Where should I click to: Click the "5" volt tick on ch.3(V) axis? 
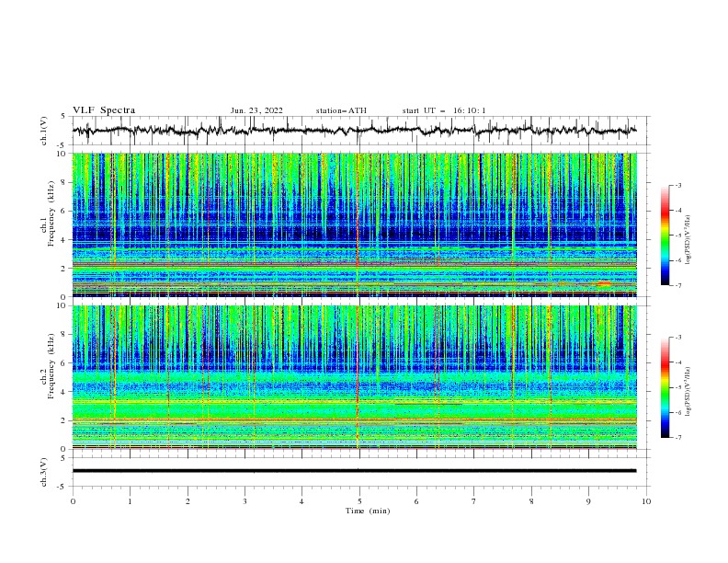(x=63, y=458)
